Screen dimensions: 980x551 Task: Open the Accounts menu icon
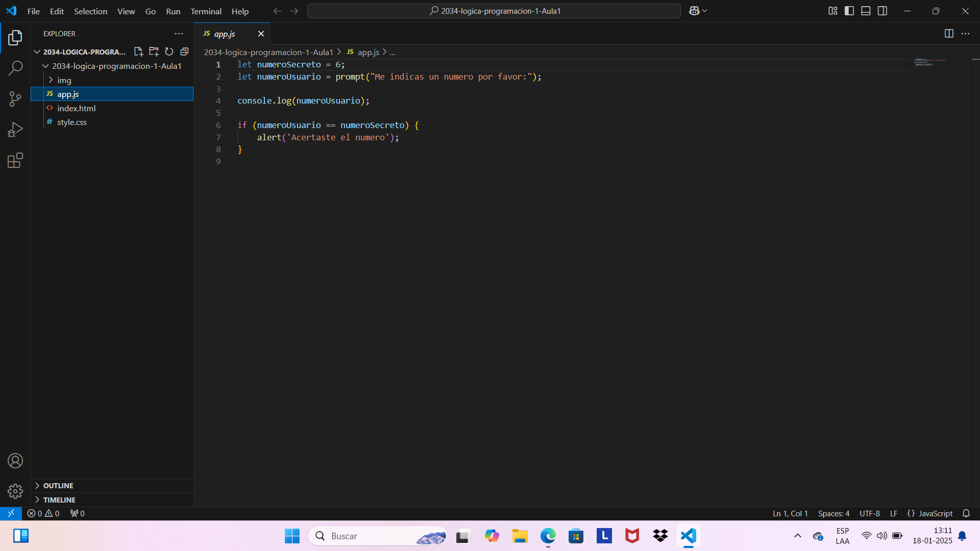point(15,461)
